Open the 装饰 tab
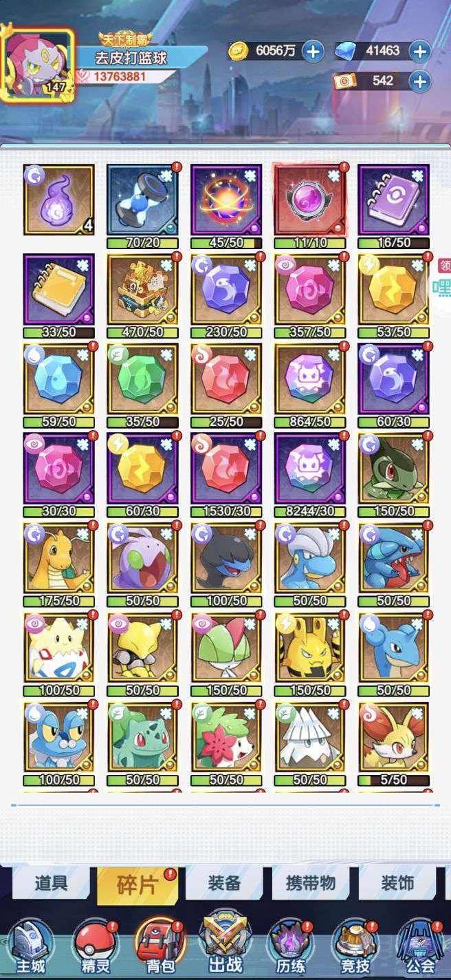Viewport: 451px width, 980px height. [397, 883]
